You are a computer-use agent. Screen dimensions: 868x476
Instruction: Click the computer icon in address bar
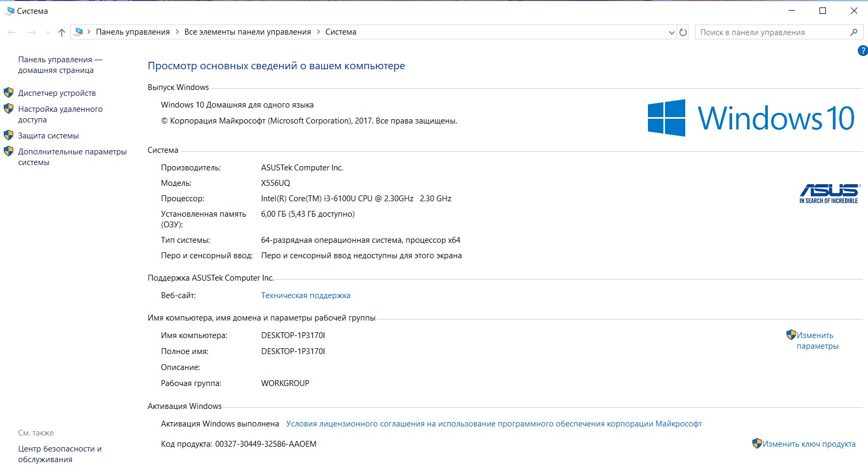coord(79,32)
